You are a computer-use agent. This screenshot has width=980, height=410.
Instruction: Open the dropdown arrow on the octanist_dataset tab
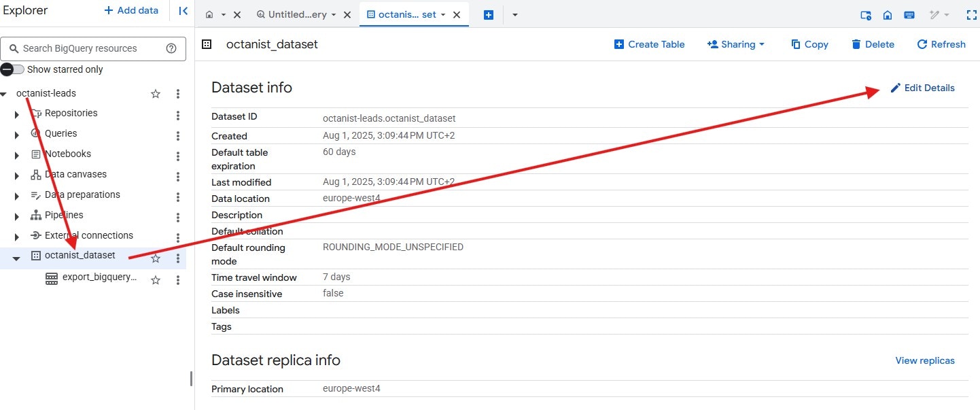coord(443,14)
